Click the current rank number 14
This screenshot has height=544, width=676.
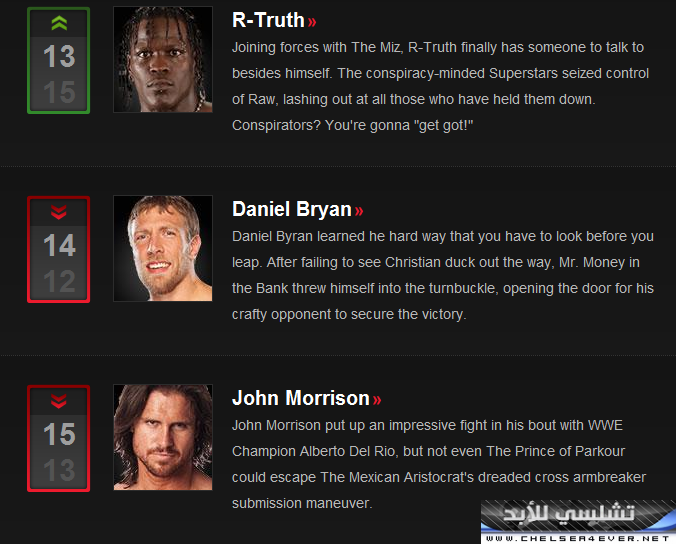[x=59, y=245]
